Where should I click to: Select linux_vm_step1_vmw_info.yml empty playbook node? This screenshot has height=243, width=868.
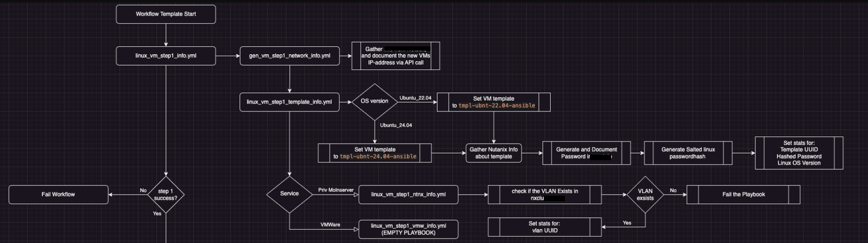pyautogui.click(x=408, y=229)
